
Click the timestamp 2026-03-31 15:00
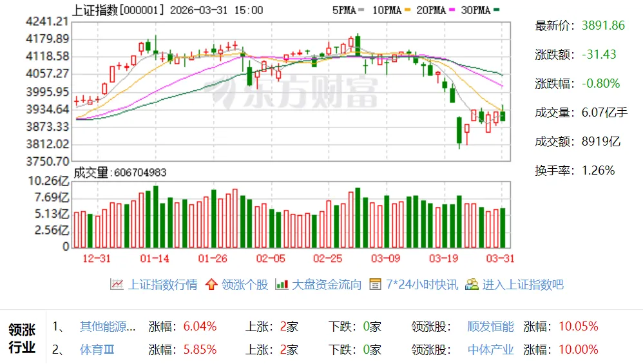pos(216,10)
